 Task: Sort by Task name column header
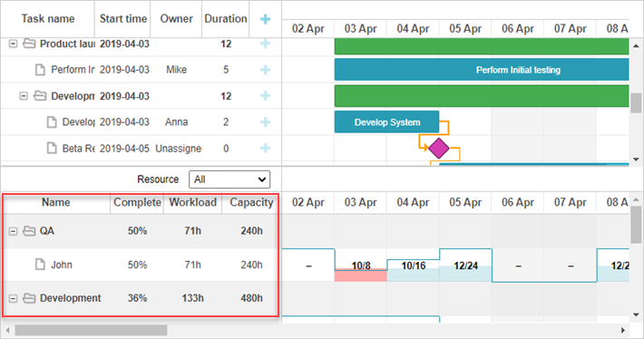pos(48,19)
